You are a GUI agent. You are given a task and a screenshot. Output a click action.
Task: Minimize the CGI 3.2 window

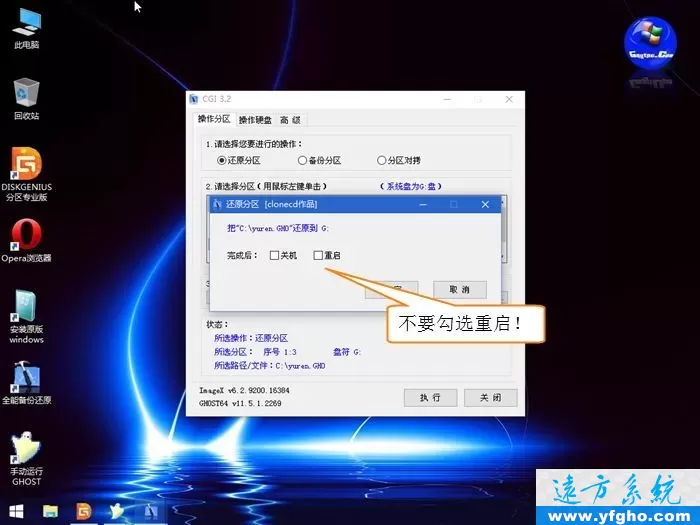[447, 99]
